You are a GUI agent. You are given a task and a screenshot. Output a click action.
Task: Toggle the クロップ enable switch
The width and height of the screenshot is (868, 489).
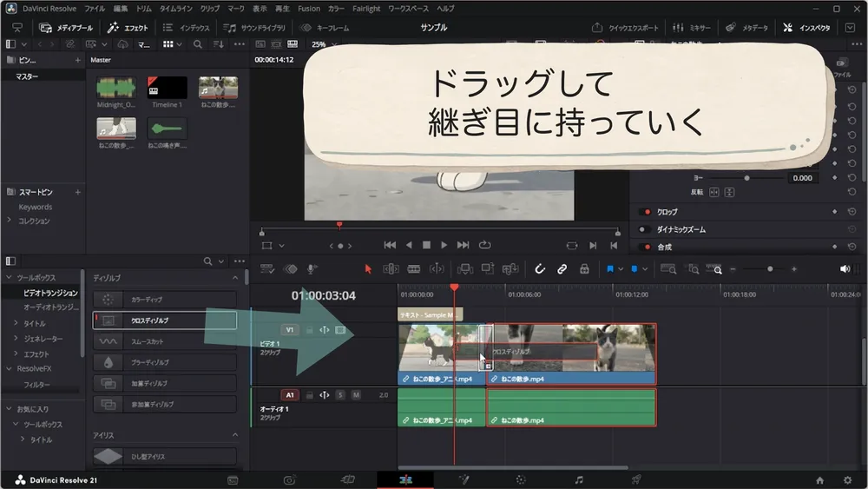645,212
